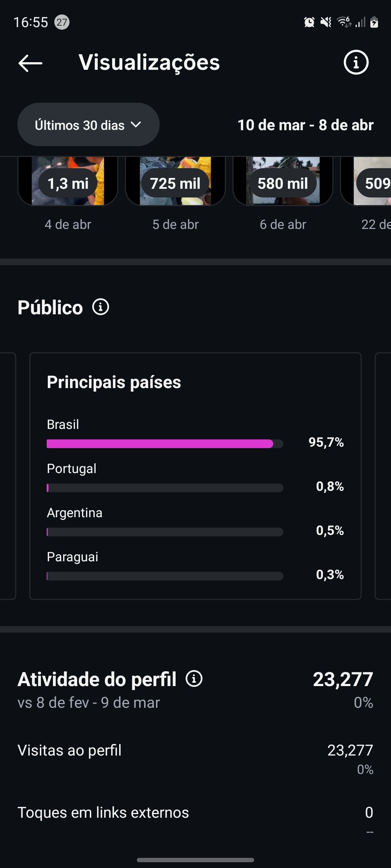Tap the info icon beside Público
The height and width of the screenshot is (868, 391).
tap(101, 307)
